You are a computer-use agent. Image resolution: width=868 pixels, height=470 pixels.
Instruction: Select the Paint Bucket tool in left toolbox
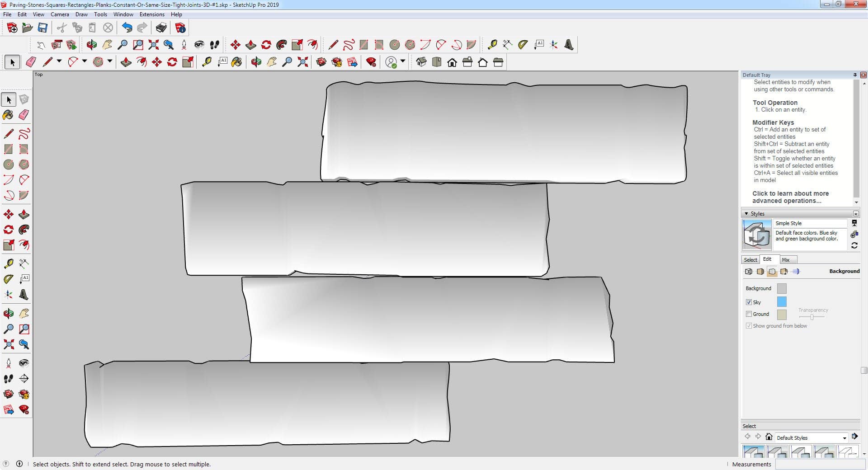(x=8, y=115)
